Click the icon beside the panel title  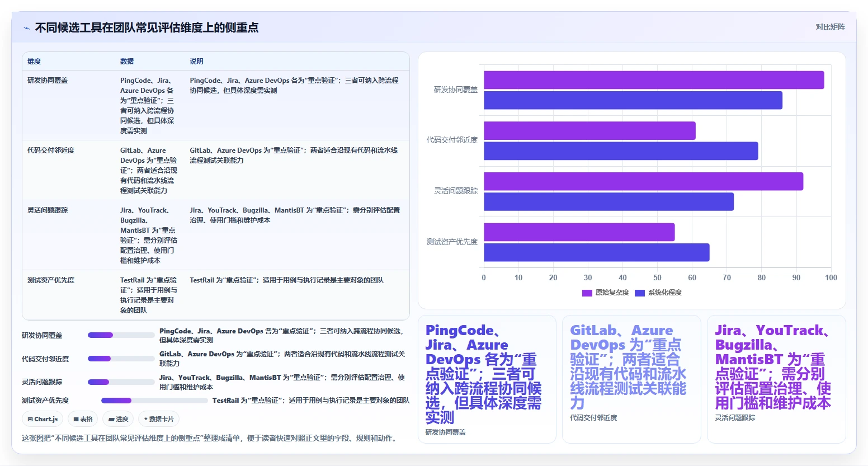pos(26,28)
